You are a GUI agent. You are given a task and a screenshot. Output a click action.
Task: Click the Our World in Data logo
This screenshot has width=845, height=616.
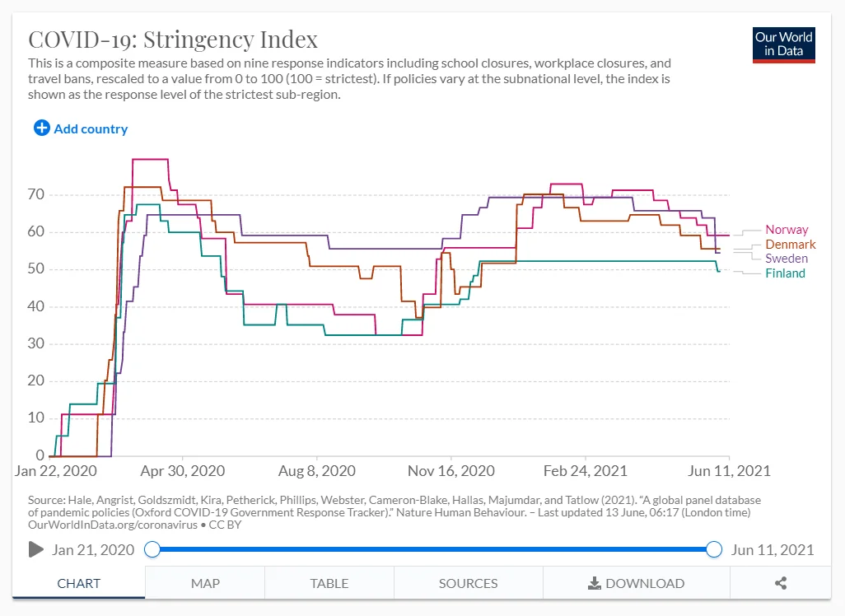click(784, 45)
